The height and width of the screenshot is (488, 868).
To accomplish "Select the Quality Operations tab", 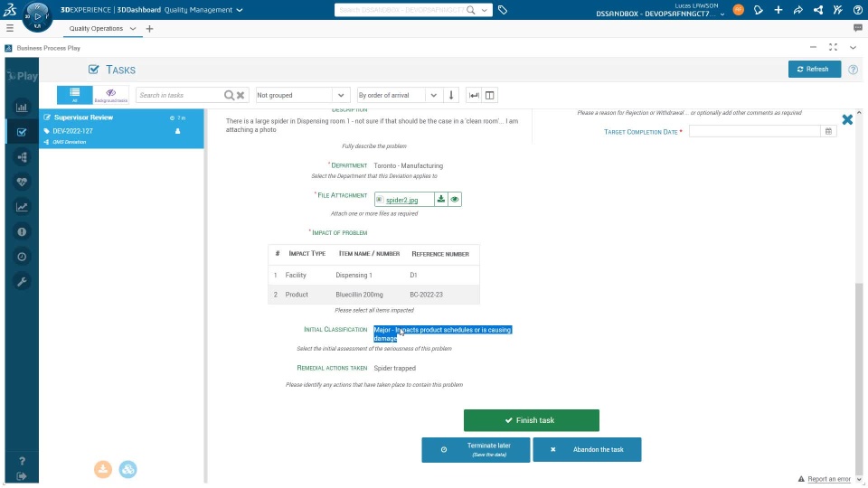I will point(97,28).
